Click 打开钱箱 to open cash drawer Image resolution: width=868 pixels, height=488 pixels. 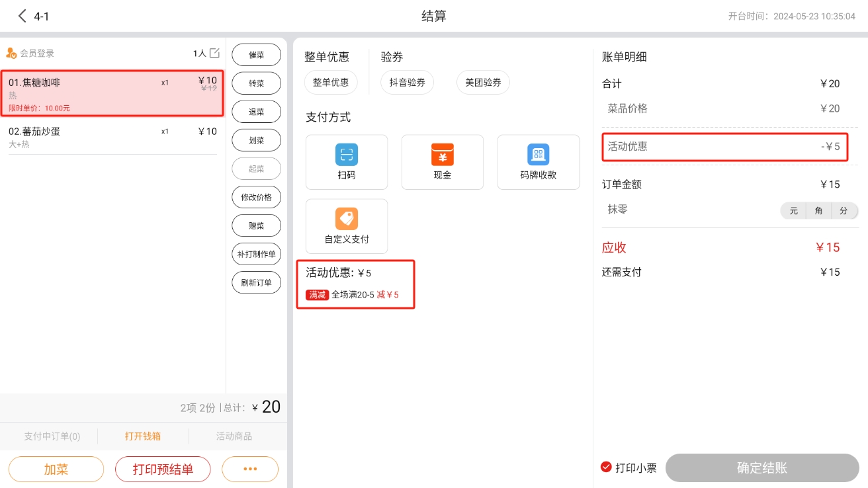[143, 436]
